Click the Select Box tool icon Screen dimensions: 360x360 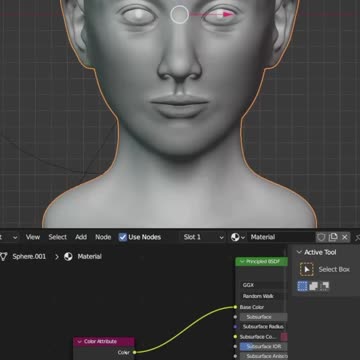point(307,269)
